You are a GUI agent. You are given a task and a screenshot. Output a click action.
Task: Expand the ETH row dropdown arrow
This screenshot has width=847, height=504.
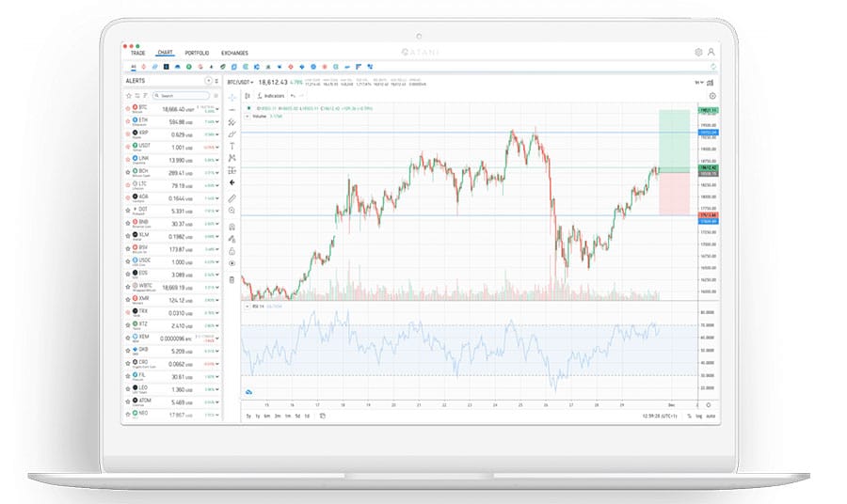[x=216, y=122]
